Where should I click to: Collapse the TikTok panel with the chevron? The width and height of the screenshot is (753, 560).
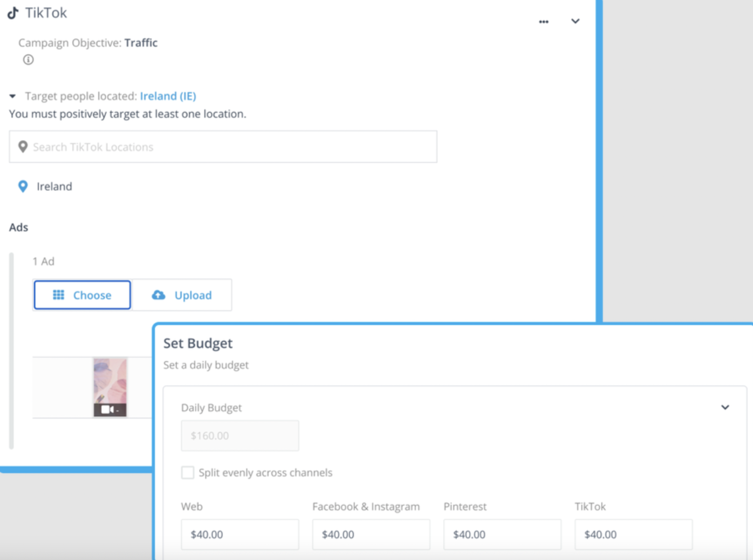575,21
